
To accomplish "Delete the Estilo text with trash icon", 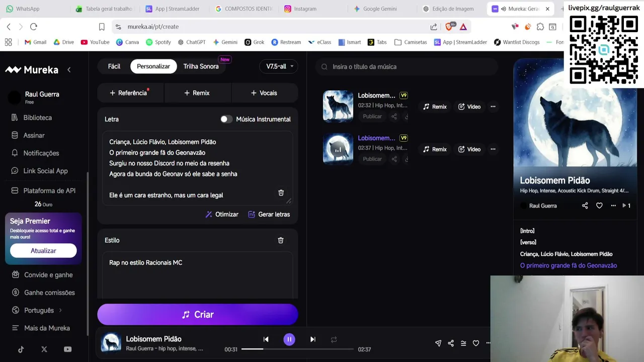I will click(281, 240).
